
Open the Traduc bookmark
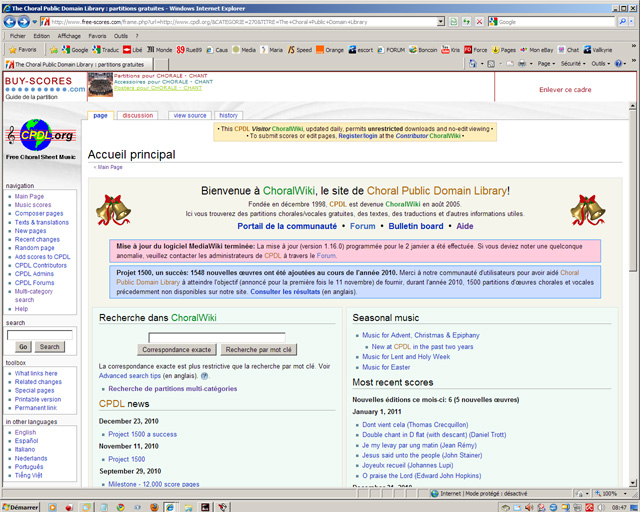point(105,50)
